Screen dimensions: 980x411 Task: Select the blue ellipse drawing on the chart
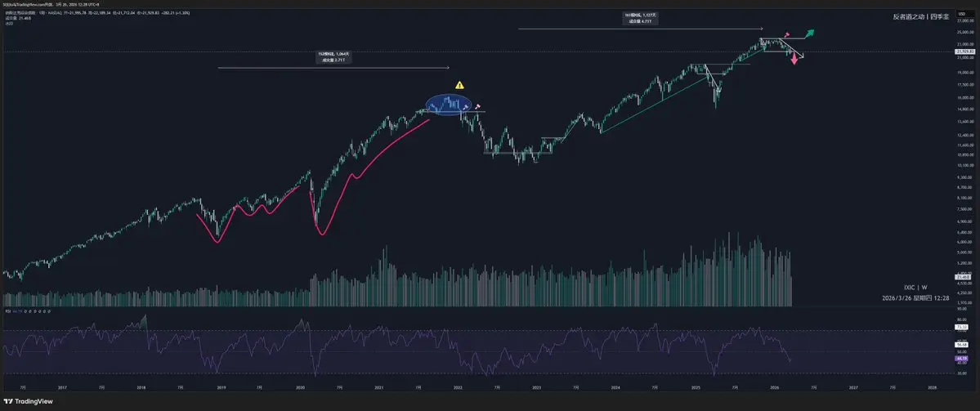pyautogui.click(x=449, y=105)
